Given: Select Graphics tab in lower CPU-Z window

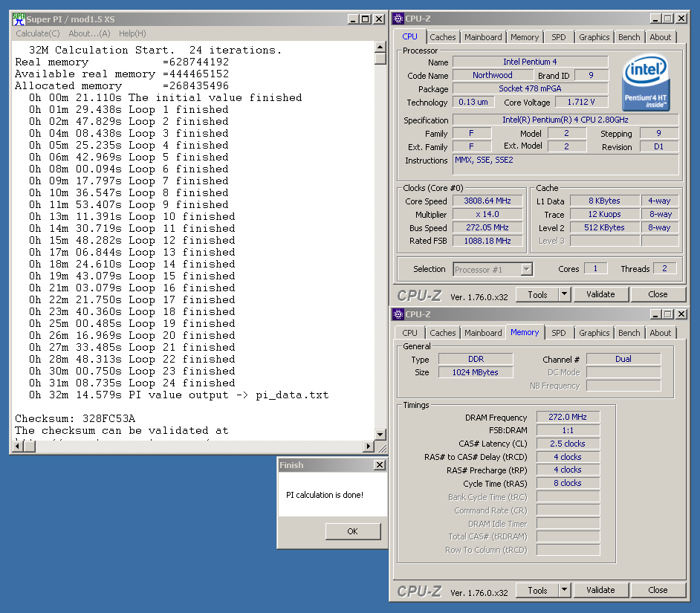Looking at the screenshot, I should [x=594, y=333].
